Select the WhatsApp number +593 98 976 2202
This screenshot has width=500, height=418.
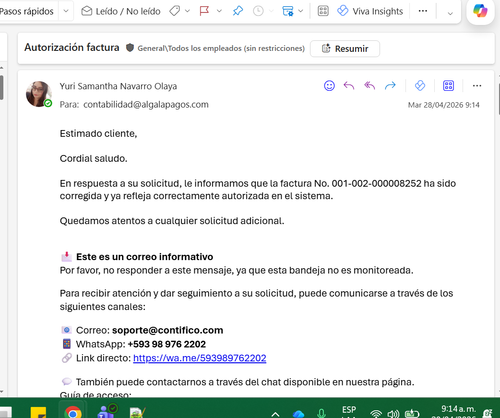(167, 344)
